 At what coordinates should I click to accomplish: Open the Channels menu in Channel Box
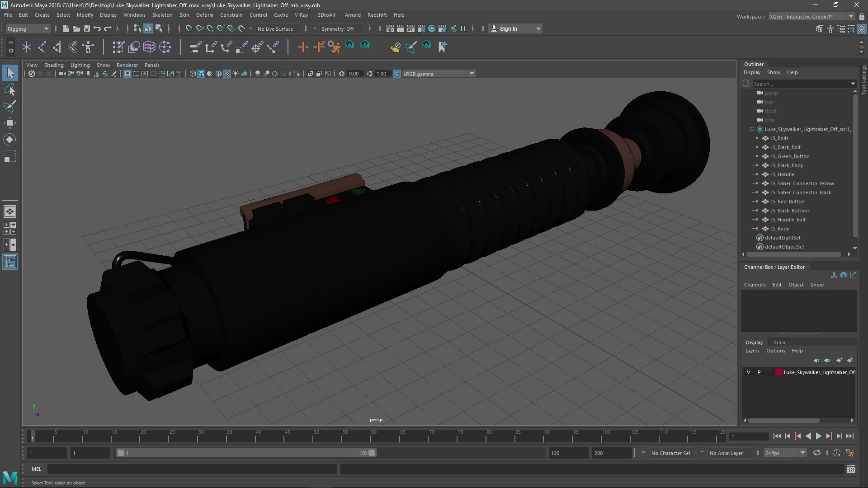coord(755,285)
